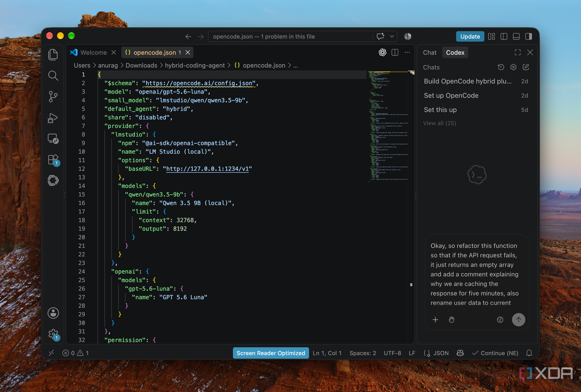Change indentation via Spaces: 2
The width and height of the screenshot is (581, 392).
coord(363,353)
